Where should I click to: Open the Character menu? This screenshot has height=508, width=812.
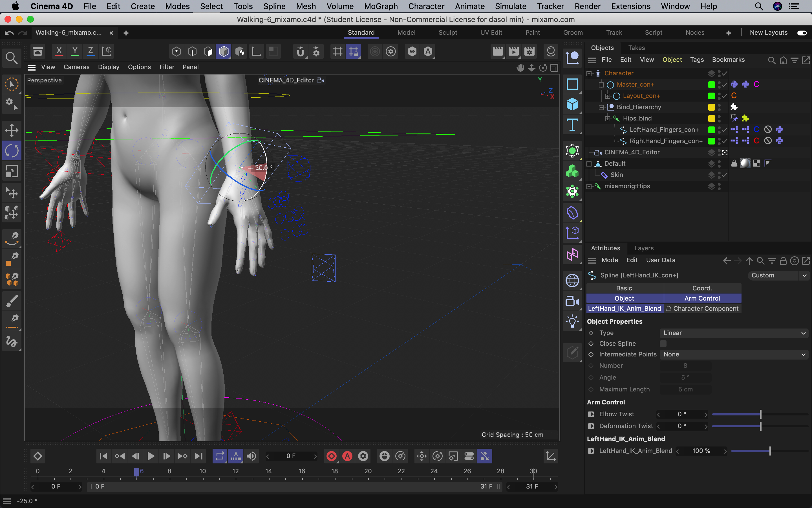[426, 6]
